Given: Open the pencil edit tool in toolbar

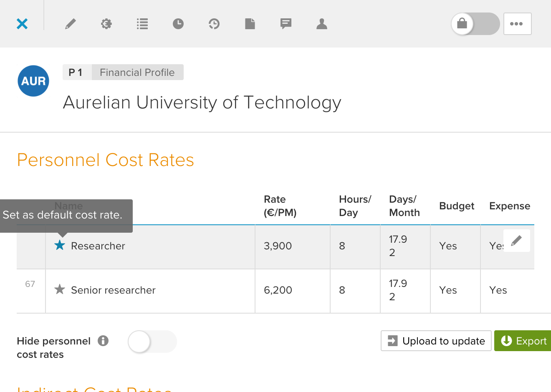Looking at the screenshot, I should click(x=71, y=24).
